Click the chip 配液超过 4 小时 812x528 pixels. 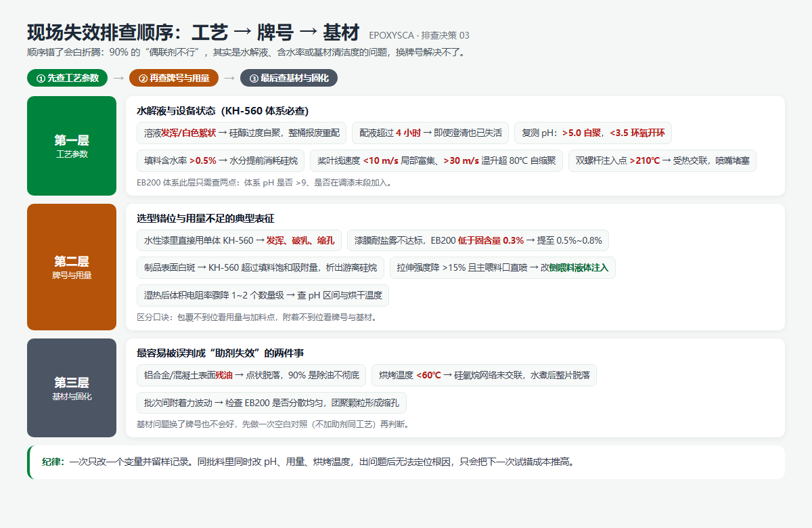point(430,133)
